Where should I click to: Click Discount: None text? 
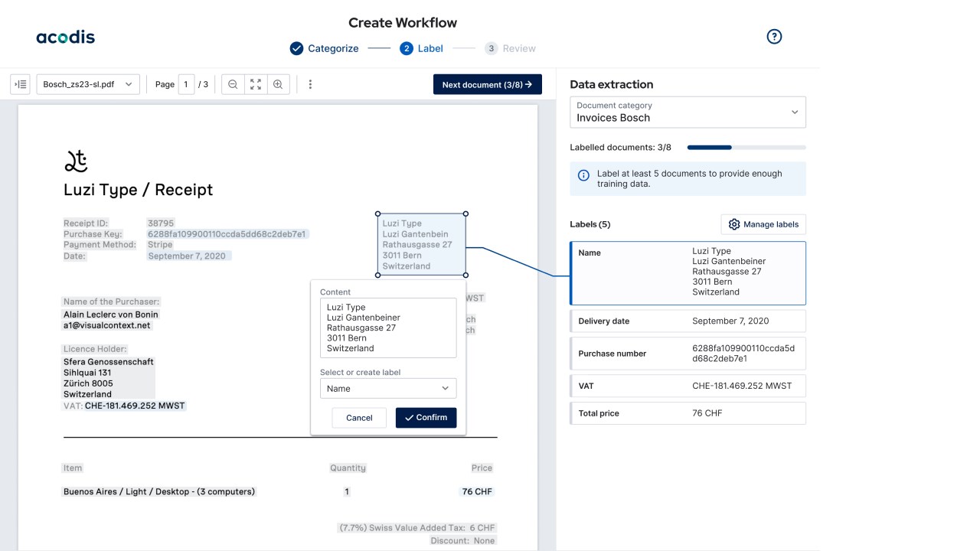[462, 540]
